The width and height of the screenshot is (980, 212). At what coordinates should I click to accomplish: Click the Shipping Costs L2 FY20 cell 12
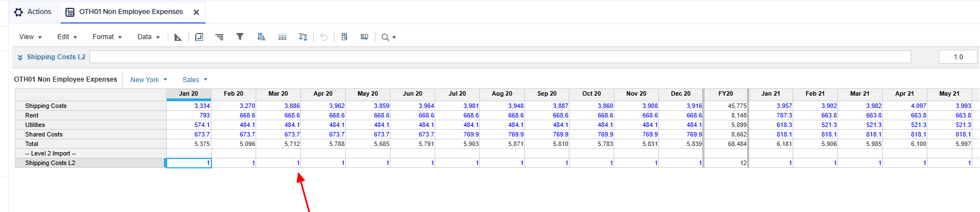click(x=725, y=163)
